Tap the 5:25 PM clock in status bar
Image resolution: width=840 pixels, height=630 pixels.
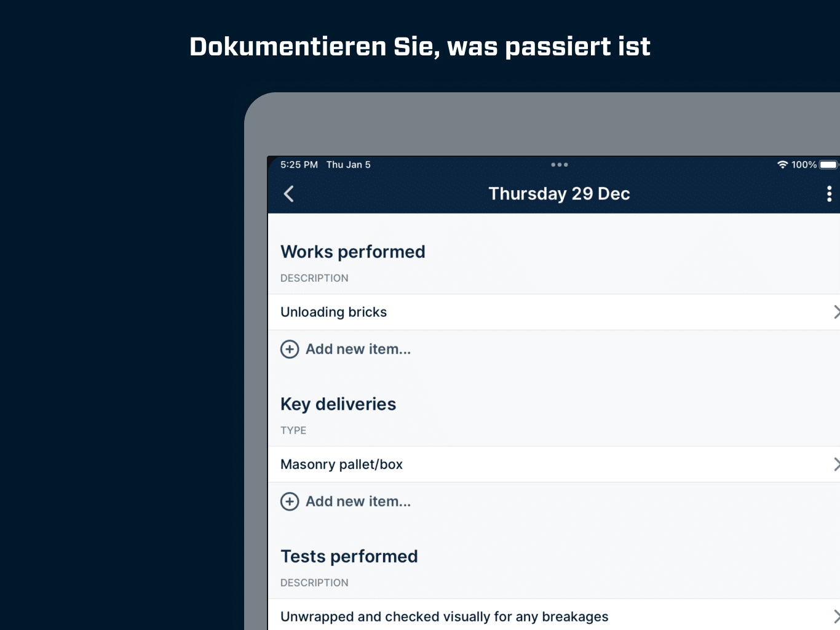click(299, 165)
